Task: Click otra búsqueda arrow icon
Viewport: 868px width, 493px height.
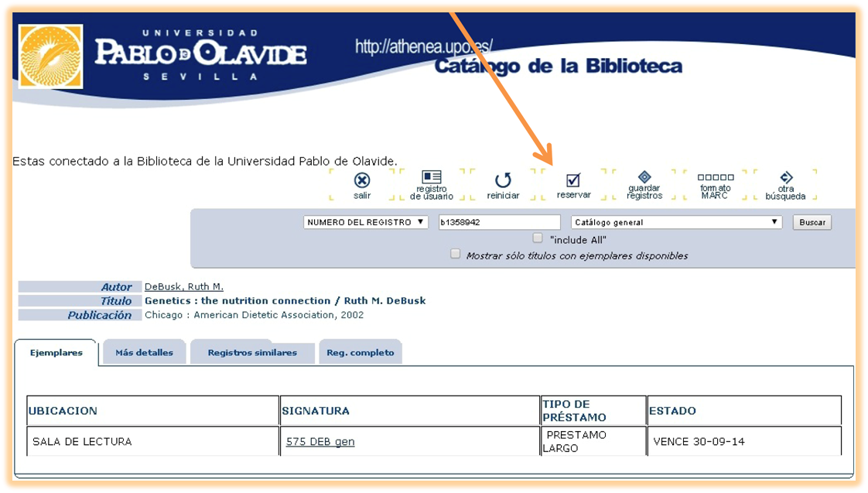Action: click(x=786, y=177)
